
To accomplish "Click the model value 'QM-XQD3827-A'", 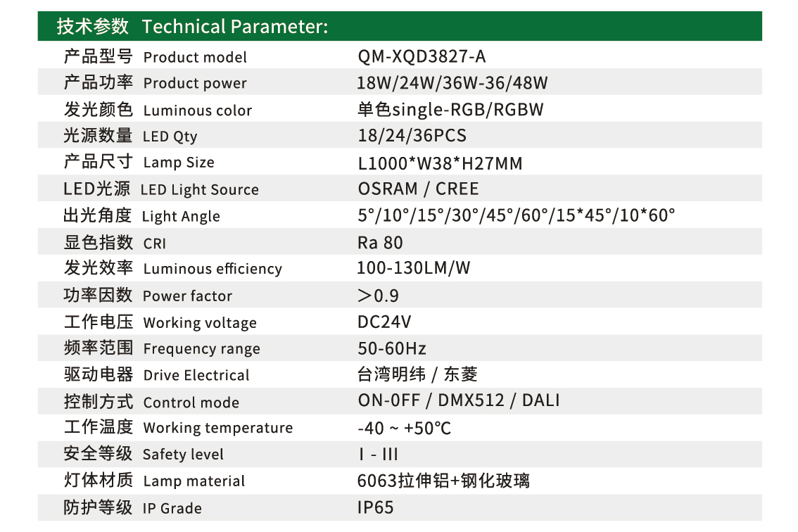I will tap(422, 56).
